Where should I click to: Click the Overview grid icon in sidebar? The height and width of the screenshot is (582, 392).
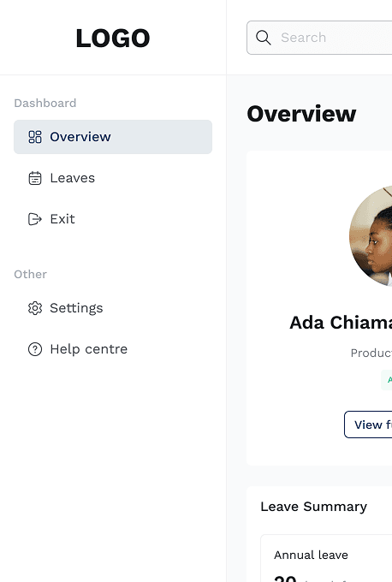coord(35,137)
